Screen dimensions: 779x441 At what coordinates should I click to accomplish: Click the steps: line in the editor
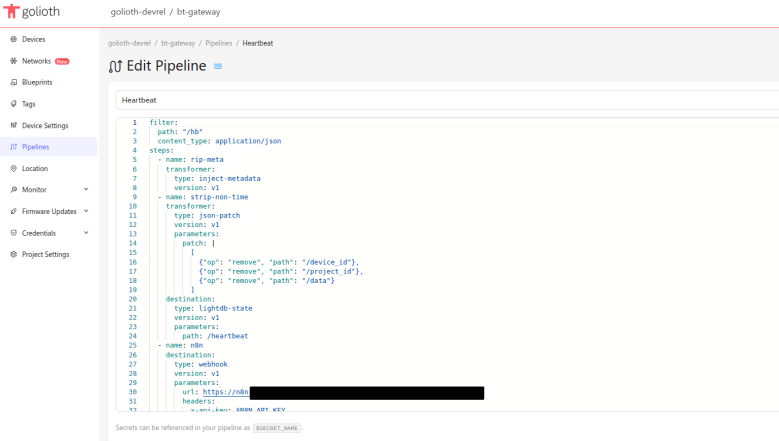[161, 150]
